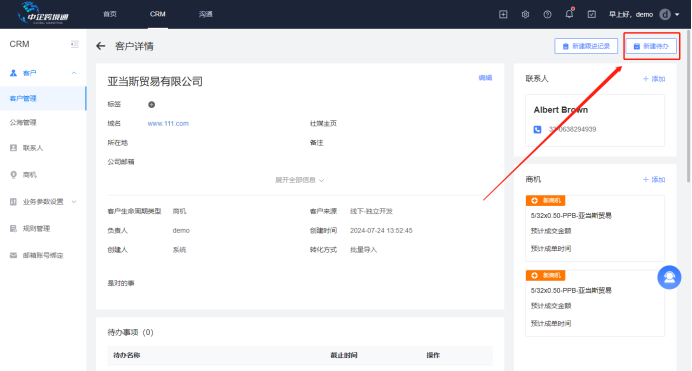Viewport: 692px width, 371px height.
Task: Open 客户管理 in the sidebar
Action: (x=43, y=98)
